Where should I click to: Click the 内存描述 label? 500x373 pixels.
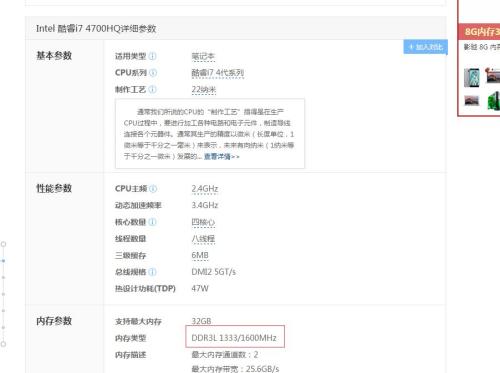pos(130,355)
